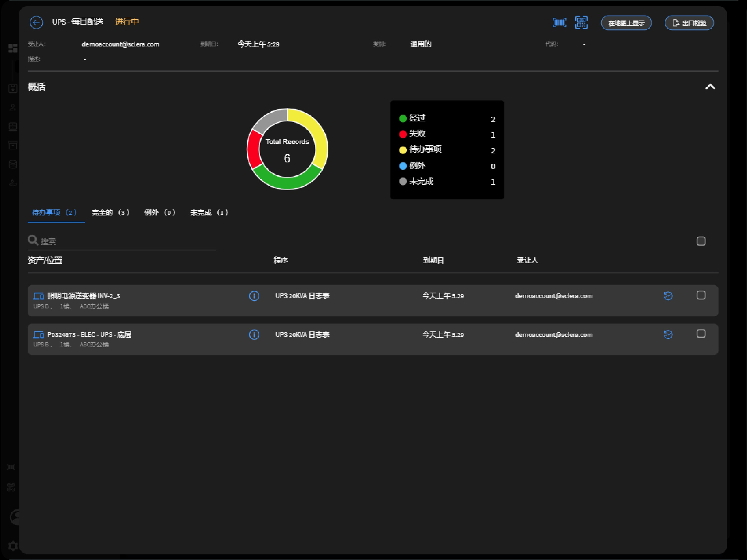Go back using the arrow icon
The width and height of the screenshot is (747, 560).
(36, 23)
